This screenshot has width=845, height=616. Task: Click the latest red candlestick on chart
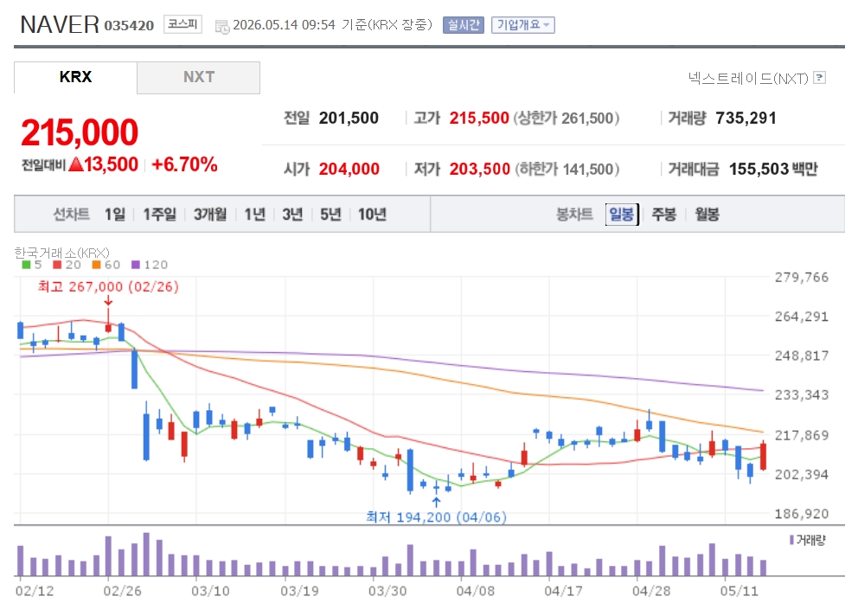pyautogui.click(x=763, y=456)
